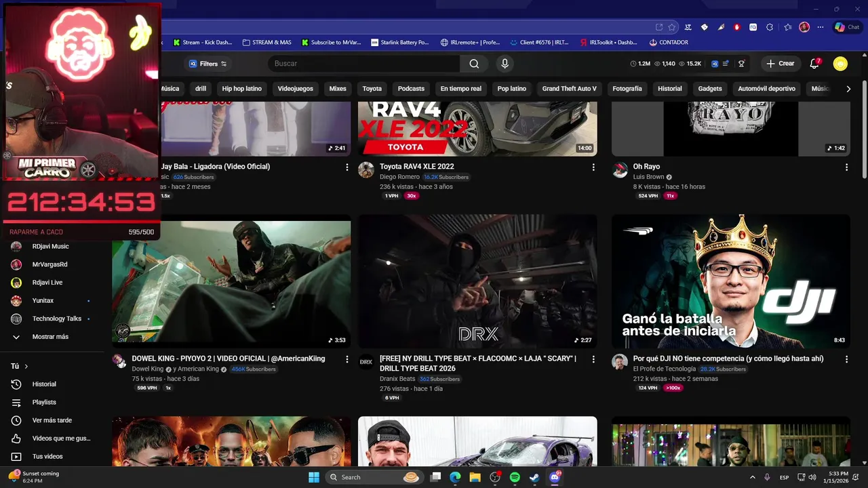Screen dimensions: 868x488
Task: Open Dranix Beats channel link
Action: click(397, 379)
